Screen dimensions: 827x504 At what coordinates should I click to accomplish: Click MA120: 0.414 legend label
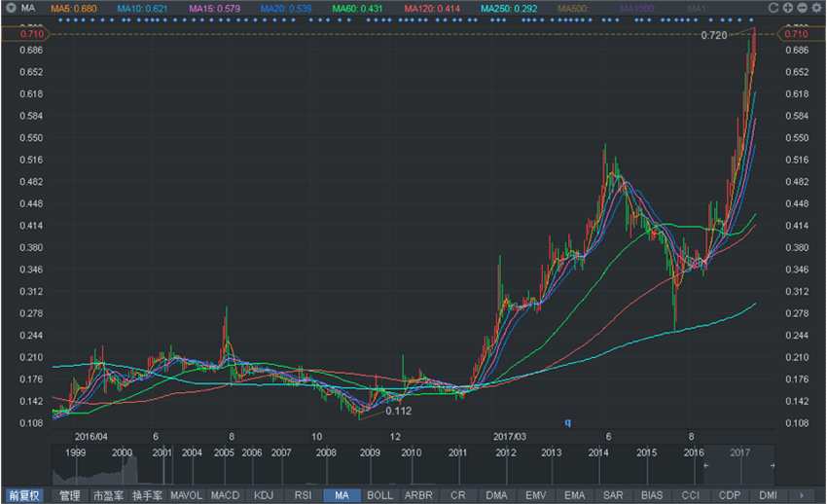(x=432, y=9)
